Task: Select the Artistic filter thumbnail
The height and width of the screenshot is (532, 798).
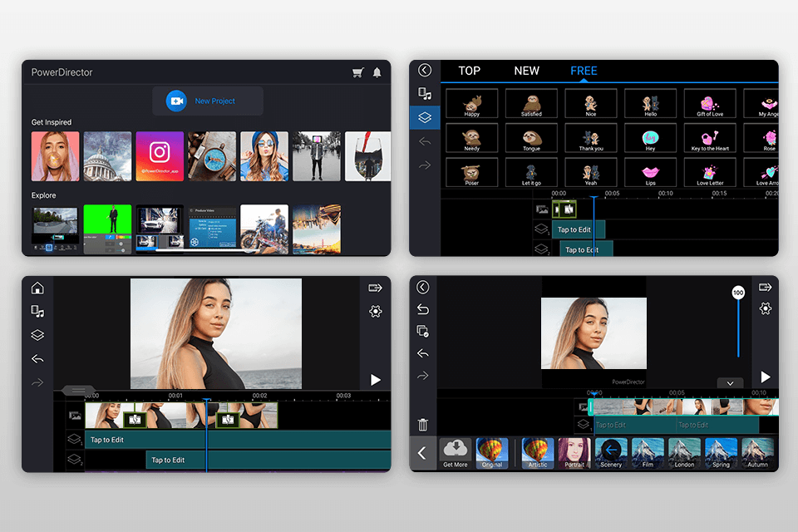Action: [538, 453]
